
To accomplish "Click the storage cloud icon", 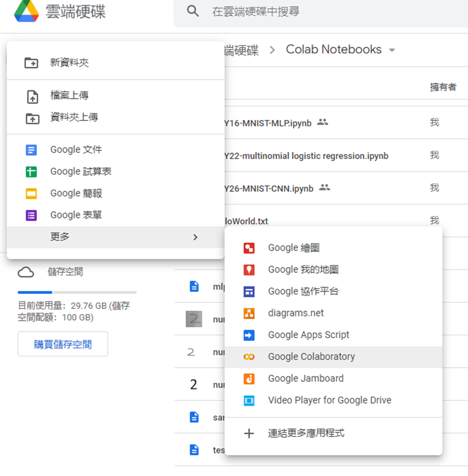I will pos(26,272).
